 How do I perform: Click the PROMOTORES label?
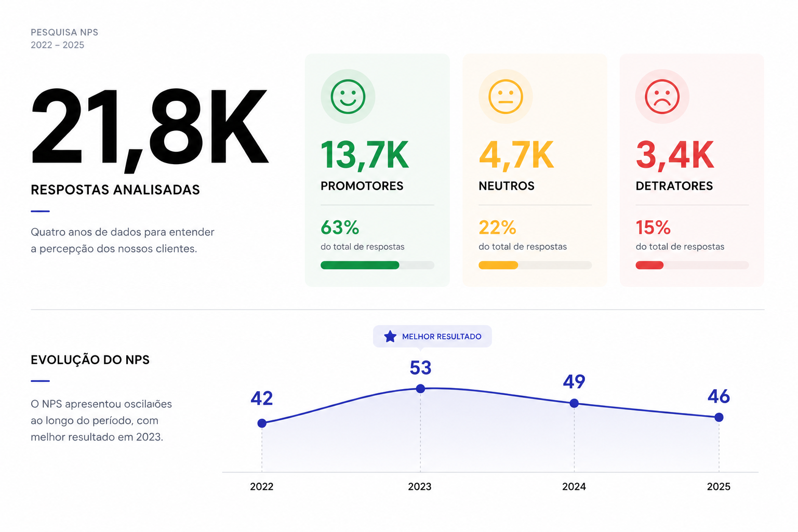pos(362,186)
